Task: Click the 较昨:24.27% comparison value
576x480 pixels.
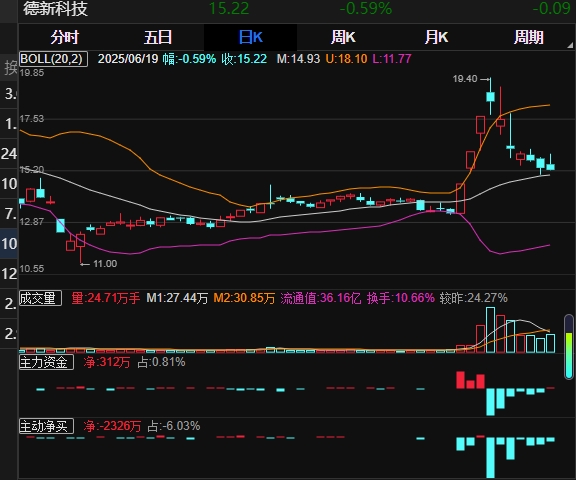Action: [x=474, y=298]
